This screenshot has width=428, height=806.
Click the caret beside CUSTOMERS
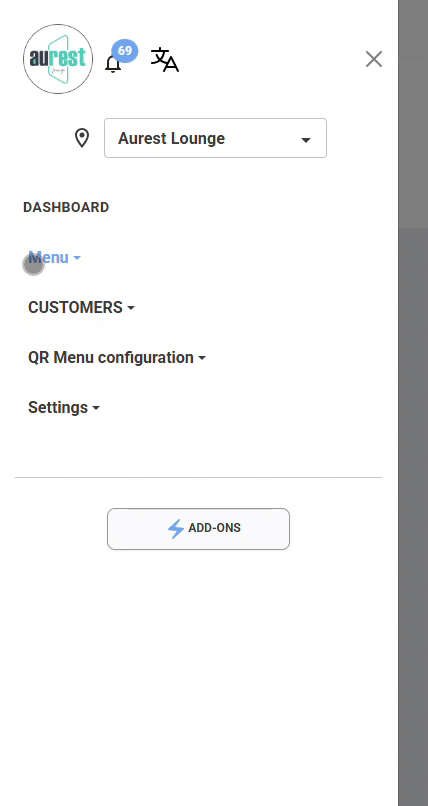tap(131, 308)
